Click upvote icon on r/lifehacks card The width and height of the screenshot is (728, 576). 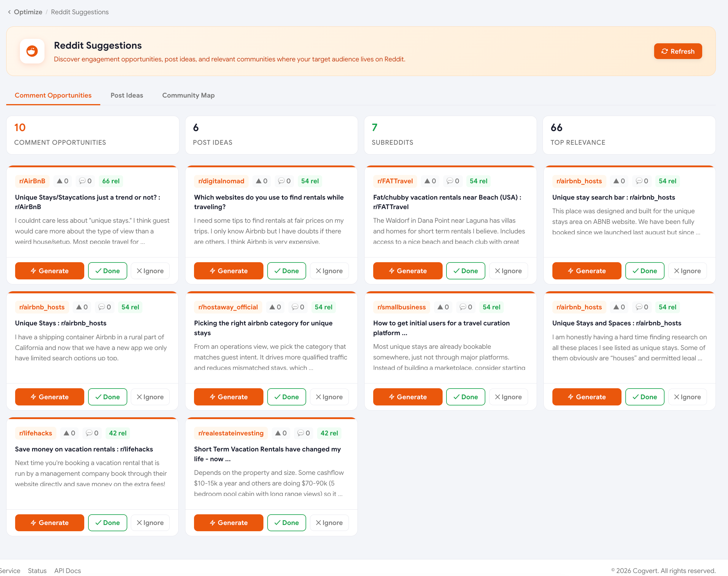[x=66, y=433]
